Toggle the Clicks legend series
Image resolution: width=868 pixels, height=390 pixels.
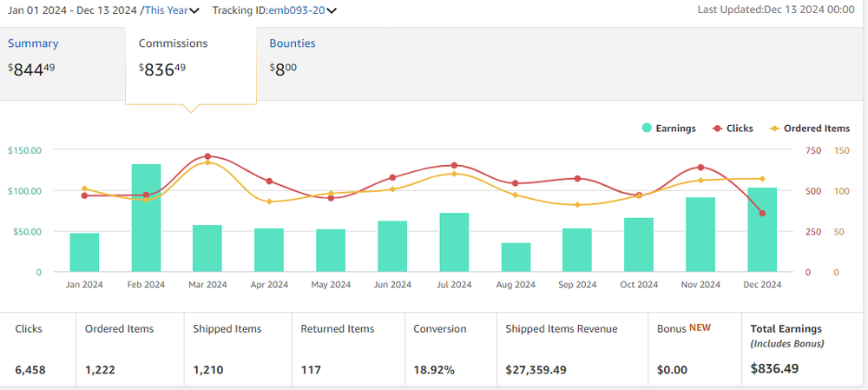(x=732, y=129)
